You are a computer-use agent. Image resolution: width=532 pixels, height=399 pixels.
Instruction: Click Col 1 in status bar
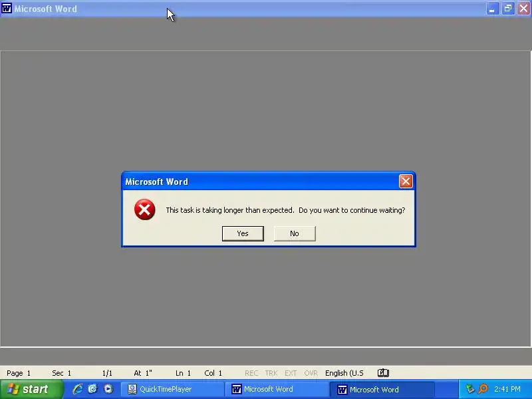(x=213, y=373)
